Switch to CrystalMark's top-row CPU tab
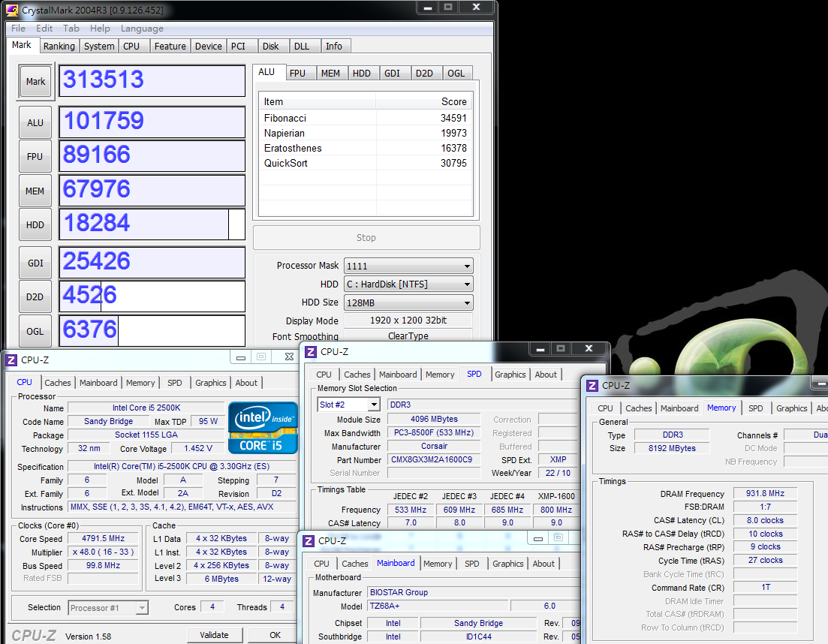 click(131, 47)
